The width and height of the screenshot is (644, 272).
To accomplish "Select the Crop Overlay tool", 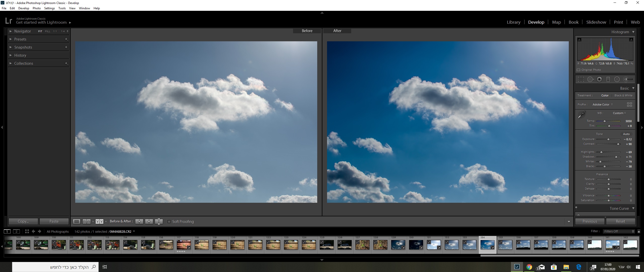I will click(581, 79).
